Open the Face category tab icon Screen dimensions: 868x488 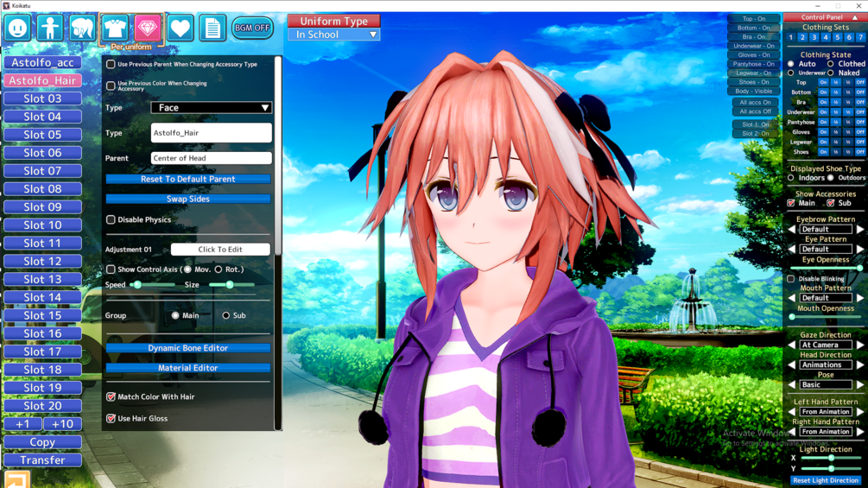[x=17, y=28]
